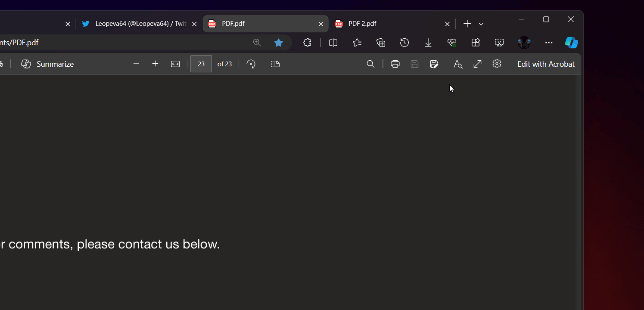The image size is (644, 310).
Task: Click the Summarize button in PDF toolbar
Action: (47, 64)
